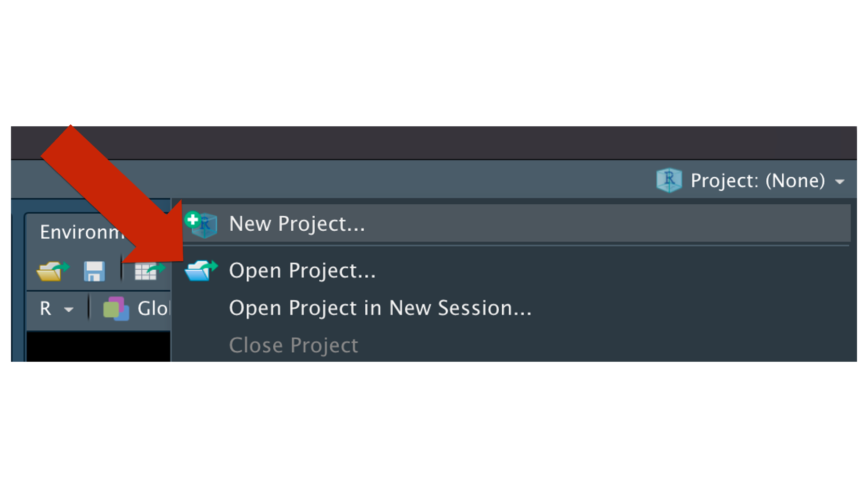Click the dark title bar strip
868x488 pixels.
[434, 143]
